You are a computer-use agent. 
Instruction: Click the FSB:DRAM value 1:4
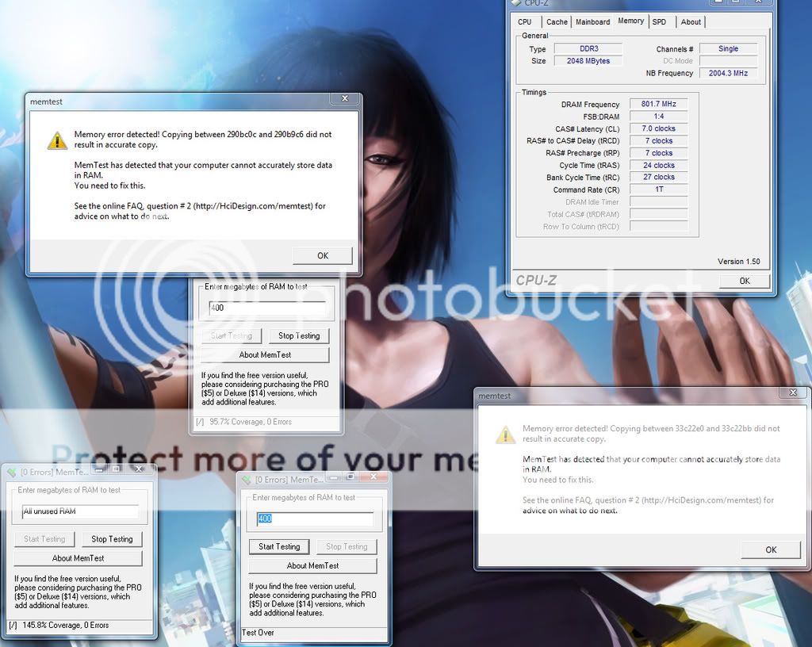(659, 117)
